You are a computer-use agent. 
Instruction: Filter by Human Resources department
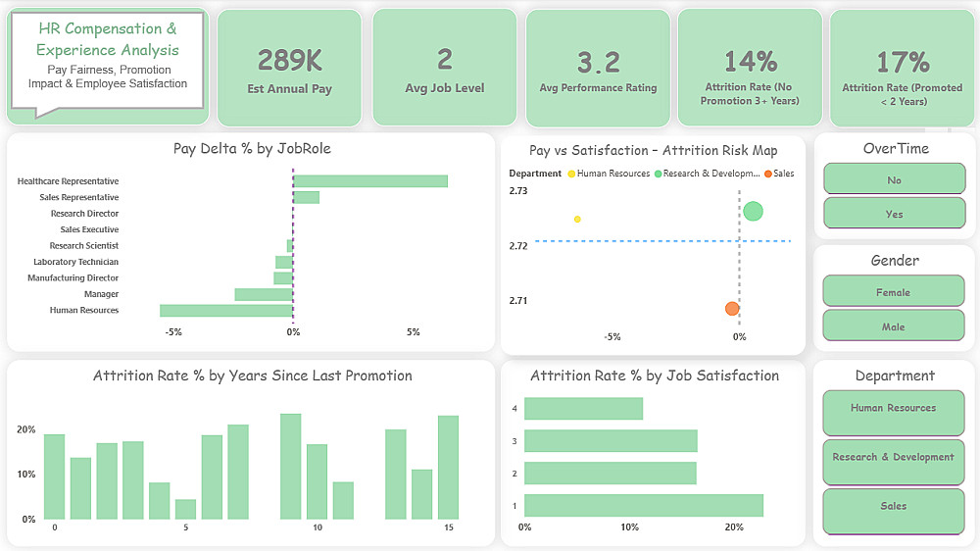coord(894,413)
